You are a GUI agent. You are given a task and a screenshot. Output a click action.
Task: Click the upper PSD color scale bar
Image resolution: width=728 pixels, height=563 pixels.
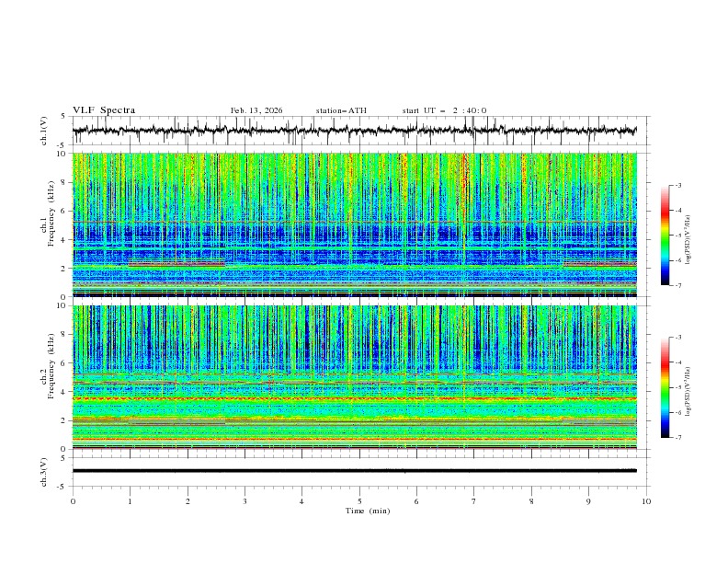tap(665, 236)
